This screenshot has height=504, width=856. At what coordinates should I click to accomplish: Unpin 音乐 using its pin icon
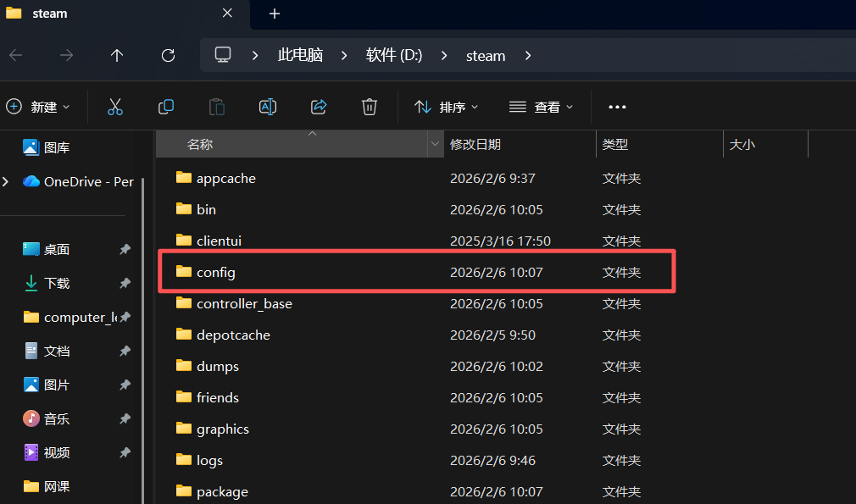click(125, 419)
